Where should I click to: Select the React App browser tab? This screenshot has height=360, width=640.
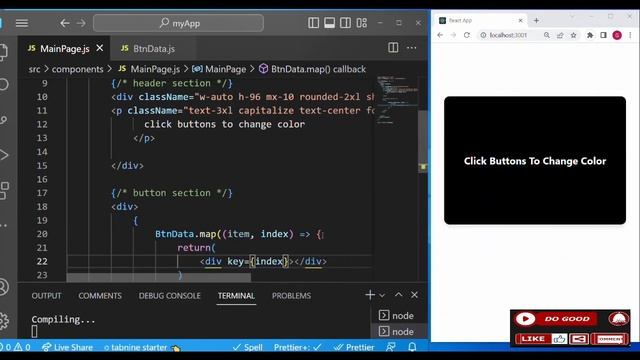coord(480,20)
